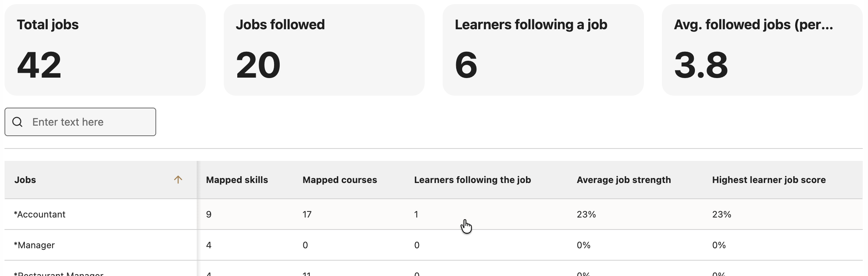
Task: Open the Total jobs card
Action: (x=105, y=50)
